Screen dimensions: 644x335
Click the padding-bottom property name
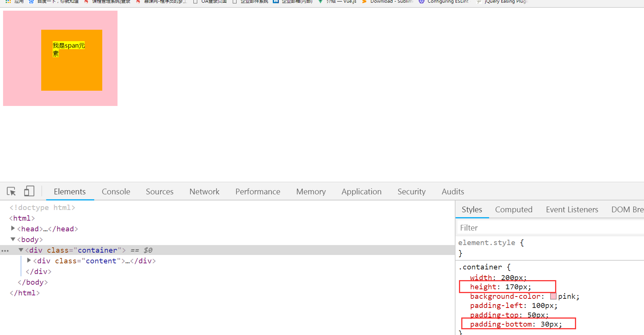click(501, 324)
